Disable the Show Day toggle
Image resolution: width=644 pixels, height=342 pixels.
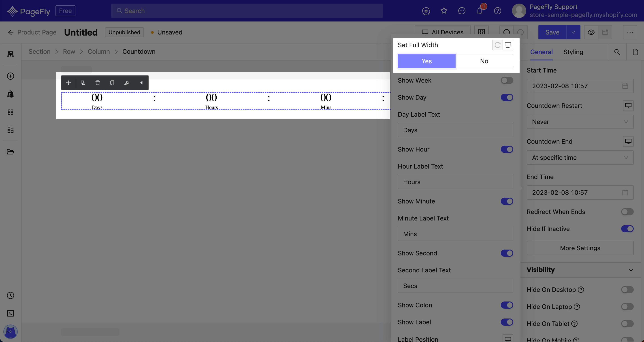(x=507, y=98)
